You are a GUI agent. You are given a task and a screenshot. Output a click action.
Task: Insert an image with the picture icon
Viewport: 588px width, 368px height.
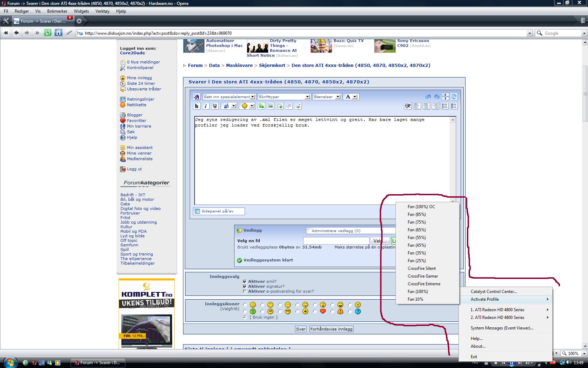[x=271, y=106]
